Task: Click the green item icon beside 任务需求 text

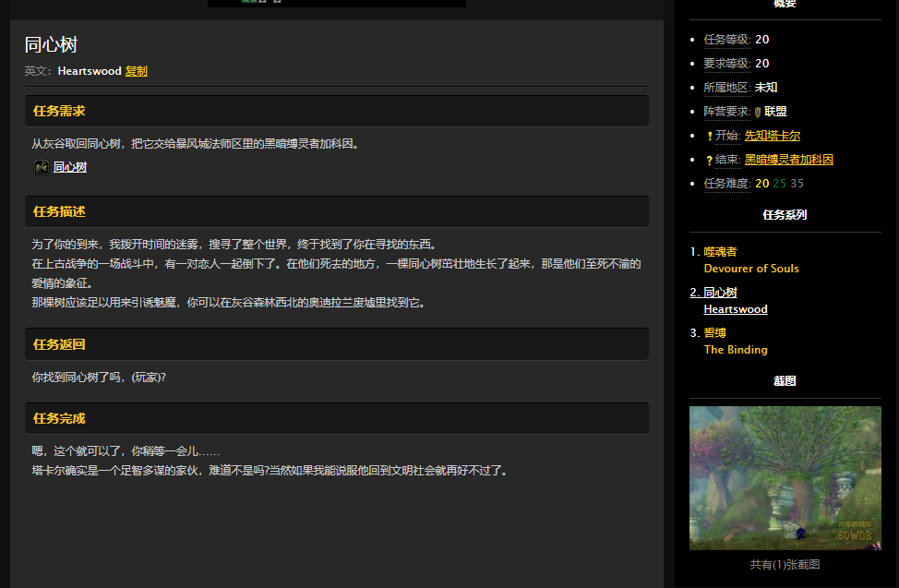Action: [41, 167]
